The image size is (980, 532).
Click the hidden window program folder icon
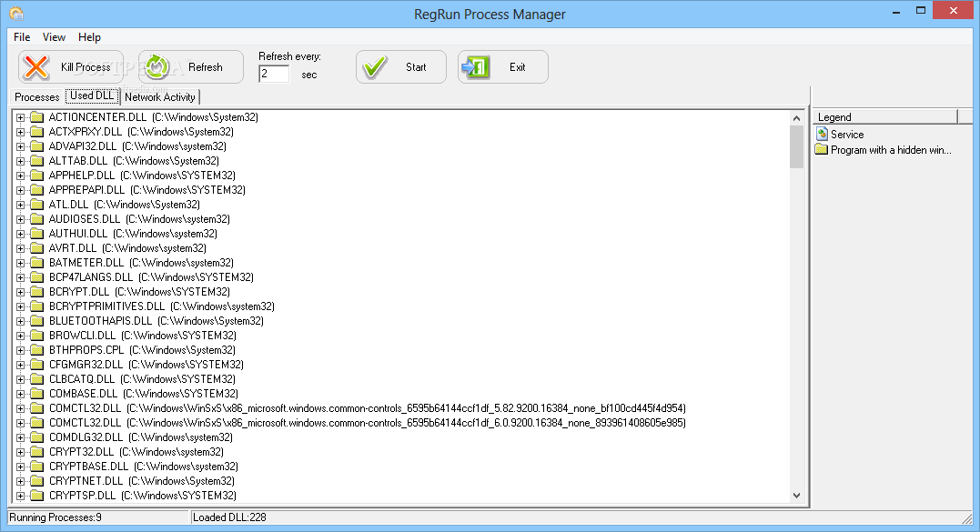[x=822, y=149]
